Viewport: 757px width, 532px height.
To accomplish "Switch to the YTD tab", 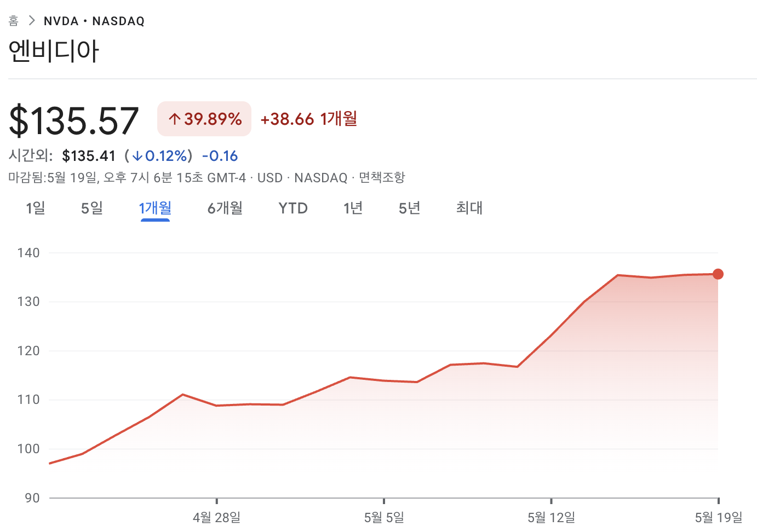I will pyautogui.click(x=293, y=208).
